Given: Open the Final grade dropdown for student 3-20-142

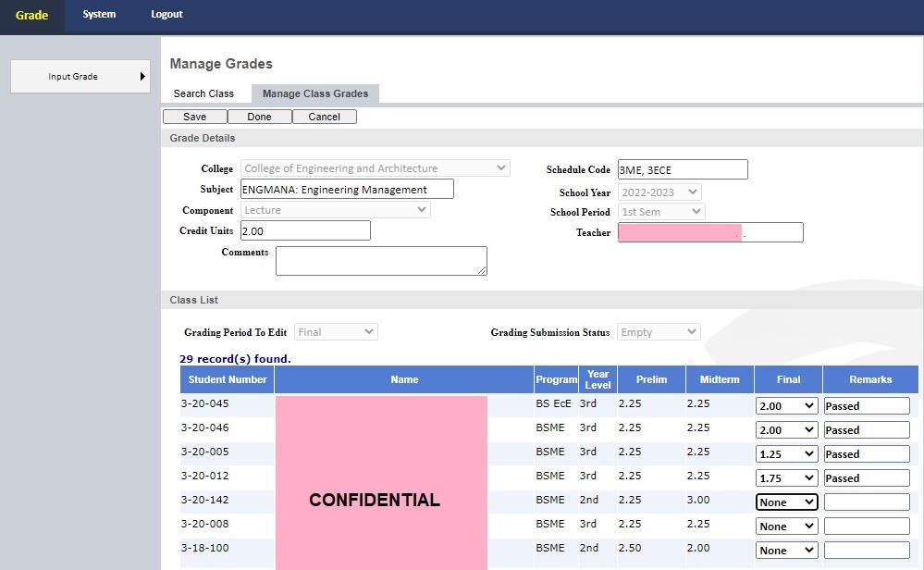Looking at the screenshot, I should (x=786, y=502).
